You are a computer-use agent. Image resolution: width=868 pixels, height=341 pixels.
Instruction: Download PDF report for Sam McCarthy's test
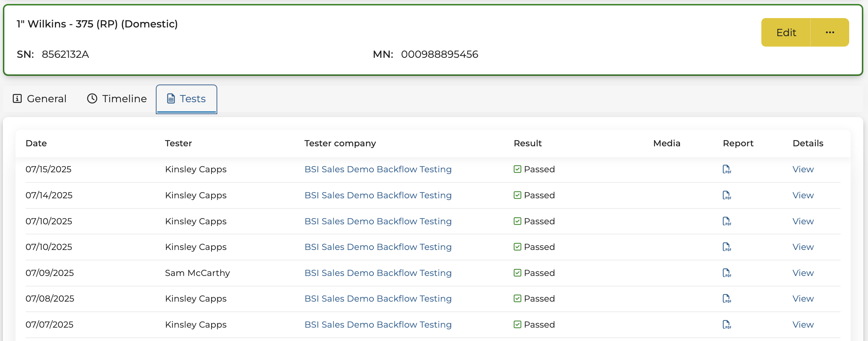(x=726, y=273)
